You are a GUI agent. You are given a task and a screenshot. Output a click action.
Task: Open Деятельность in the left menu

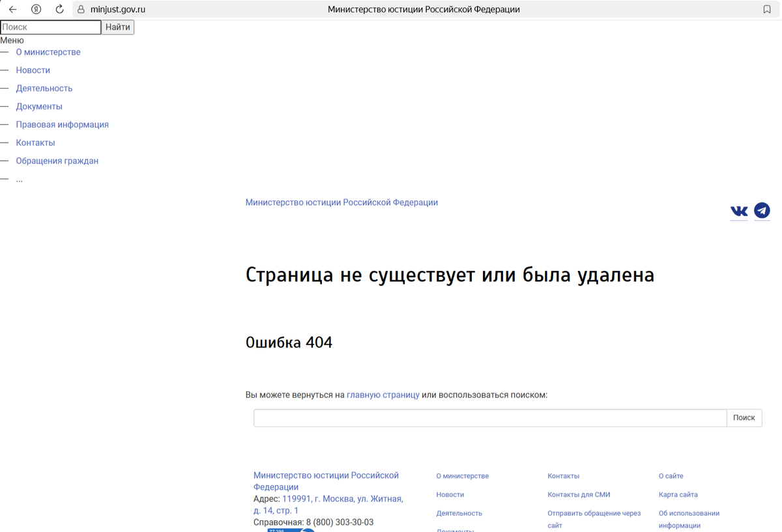click(x=44, y=89)
